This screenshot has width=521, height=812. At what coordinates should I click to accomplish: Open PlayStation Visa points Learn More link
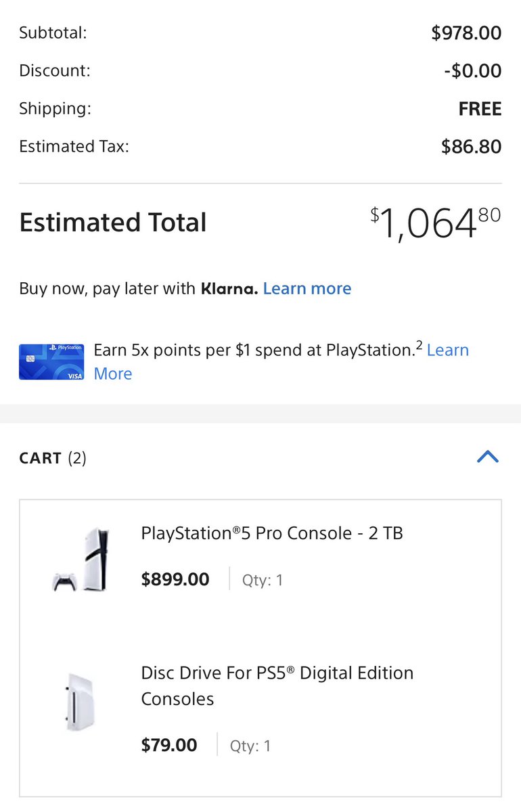coord(281,362)
